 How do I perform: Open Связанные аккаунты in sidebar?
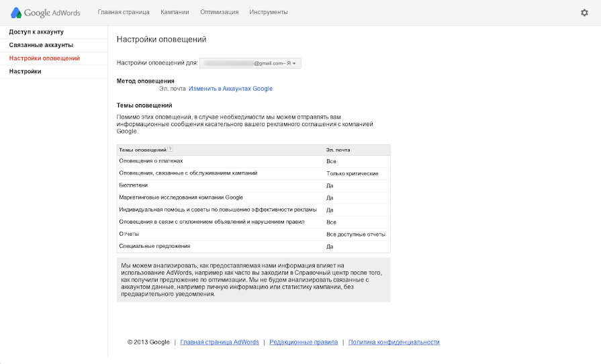pyautogui.click(x=41, y=45)
